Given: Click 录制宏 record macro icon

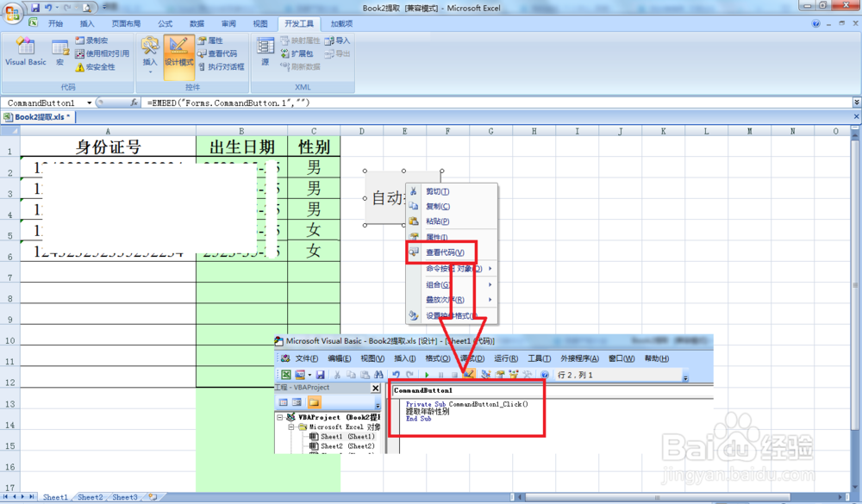Looking at the screenshot, I should pyautogui.click(x=91, y=40).
